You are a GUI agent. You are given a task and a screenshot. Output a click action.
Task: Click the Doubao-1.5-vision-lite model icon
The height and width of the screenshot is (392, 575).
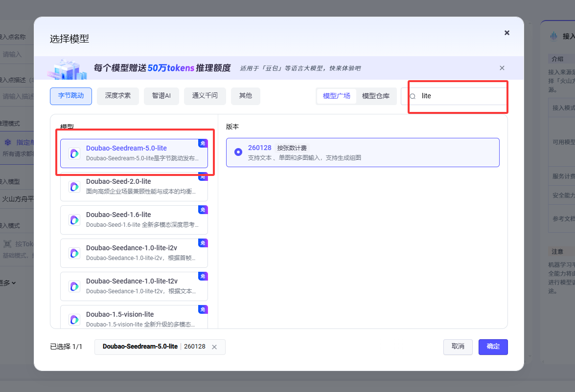coord(74,319)
